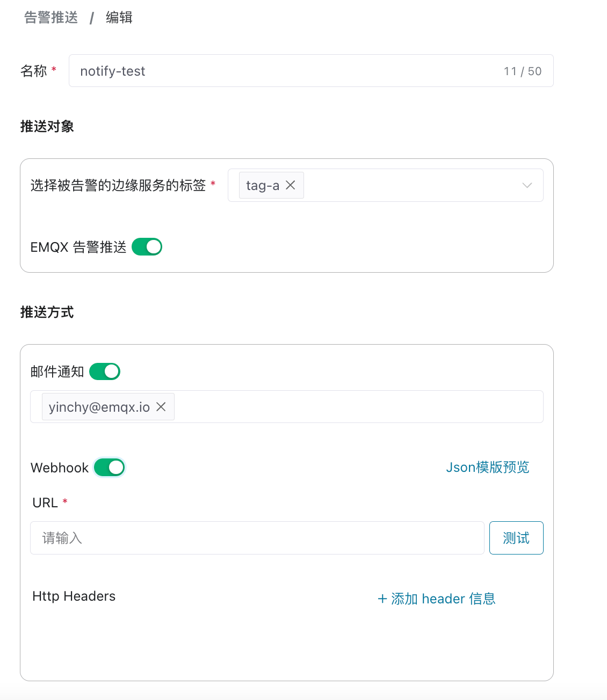Focus the Webhook URL input field
607x700 pixels.
tap(257, 538)
